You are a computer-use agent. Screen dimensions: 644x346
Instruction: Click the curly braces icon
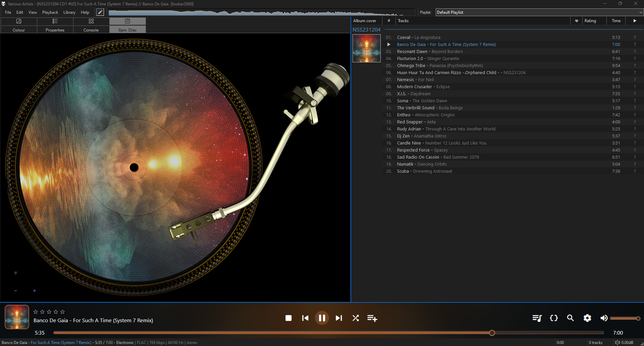point(554,318)
